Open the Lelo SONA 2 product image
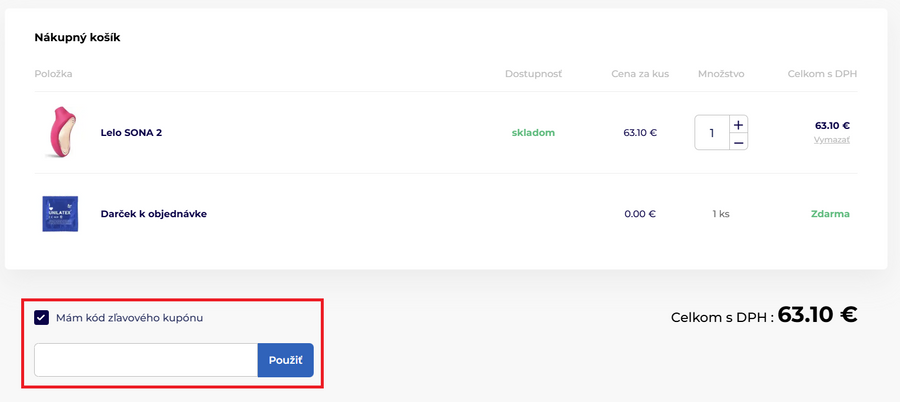This screenshot has height=402, width=900. (x=60, y=132)
